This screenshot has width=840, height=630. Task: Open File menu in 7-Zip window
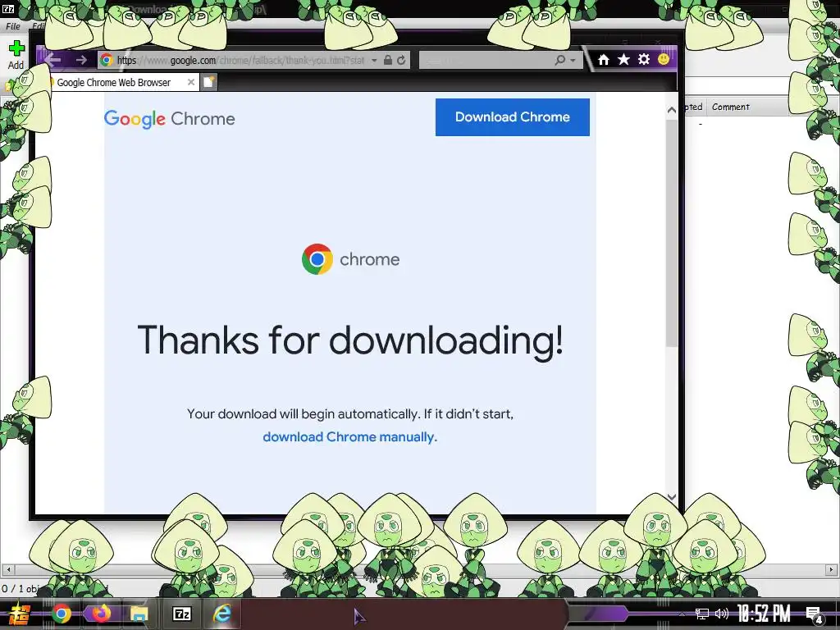click(13, 26)
